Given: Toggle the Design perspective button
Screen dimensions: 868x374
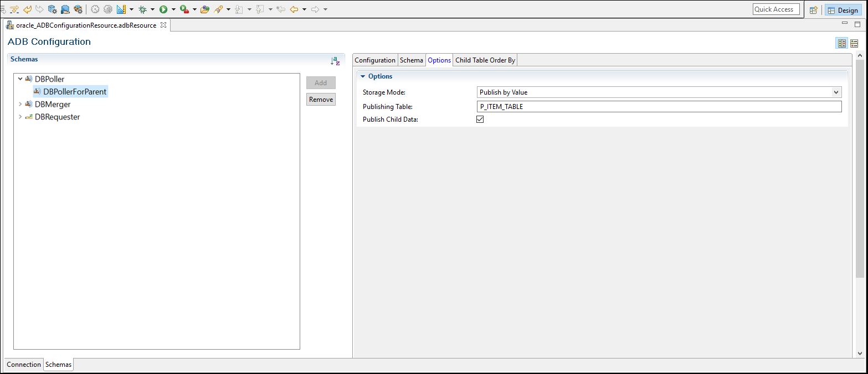Looking at the screenshot, I should pos(843,10).
